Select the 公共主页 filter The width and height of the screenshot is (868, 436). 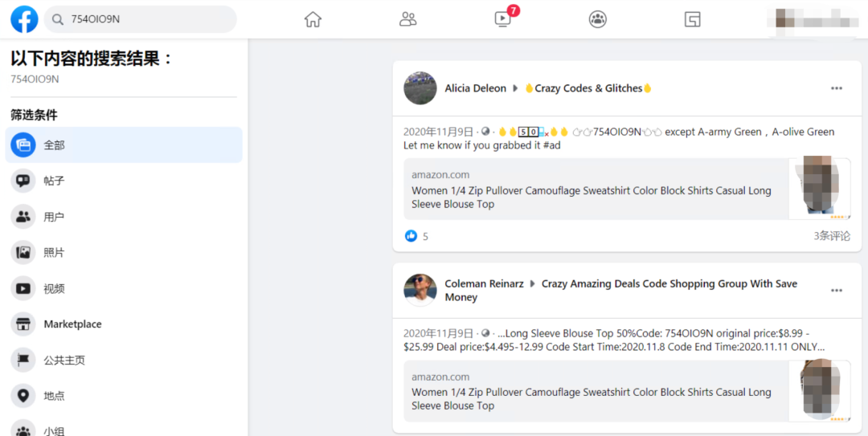pyautogui.click(x=124, y=361)
